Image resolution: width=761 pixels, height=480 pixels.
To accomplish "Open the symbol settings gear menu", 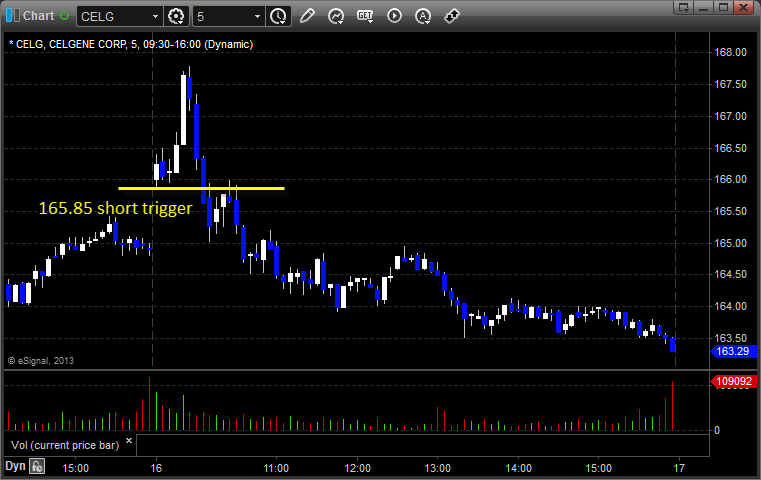I will 176,16.
